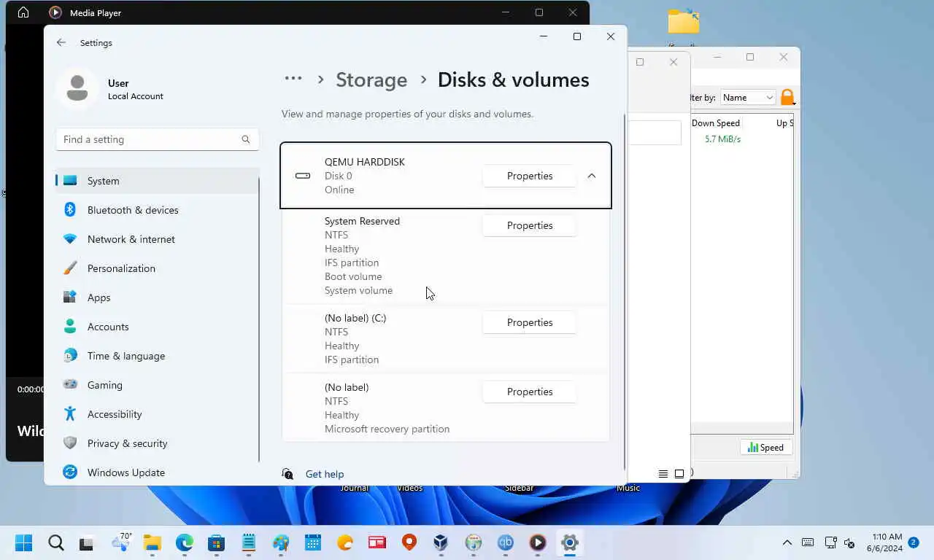934x560 pixels.
Task: Open the Maps app with the red pin icon
Action: click(409, 542)
